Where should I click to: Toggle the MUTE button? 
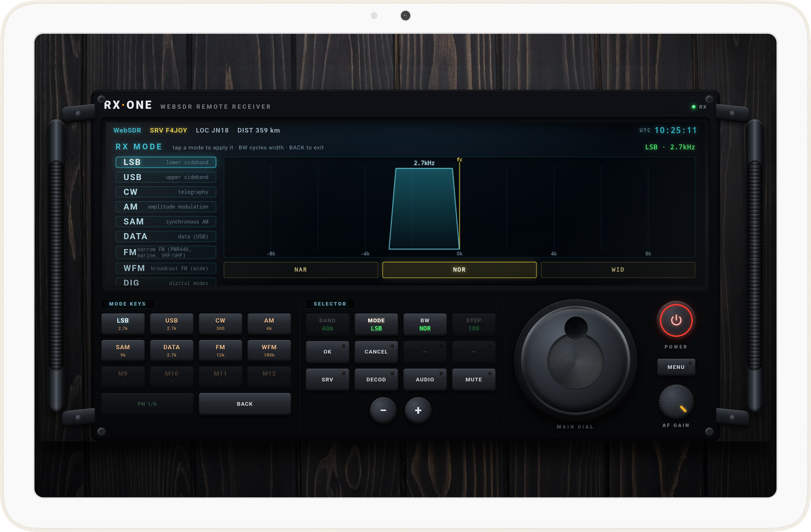[x=474, y=379]
